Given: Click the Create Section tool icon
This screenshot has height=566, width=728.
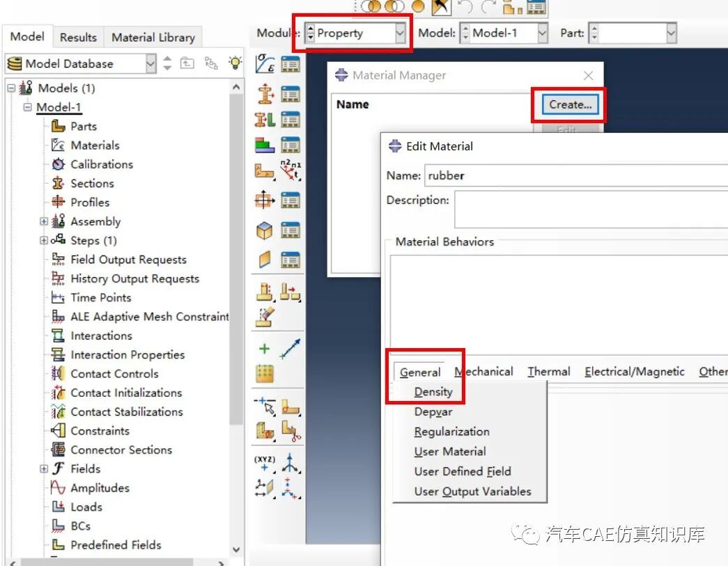Looking at the screenshot, I should [x=265, y=94].
